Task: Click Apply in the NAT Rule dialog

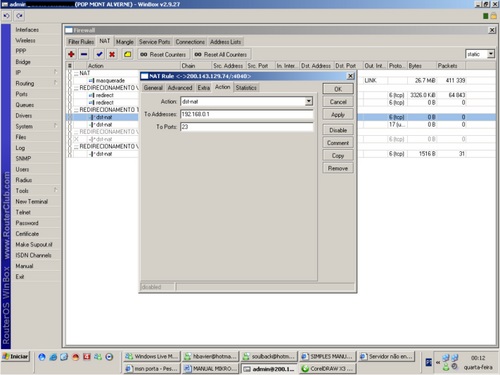Action: click(x=338, y=114)
